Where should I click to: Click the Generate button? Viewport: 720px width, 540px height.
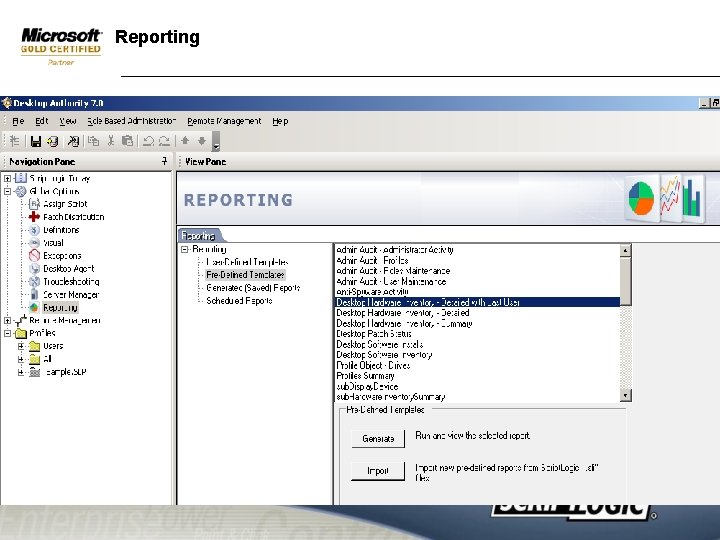pos(378,439)
